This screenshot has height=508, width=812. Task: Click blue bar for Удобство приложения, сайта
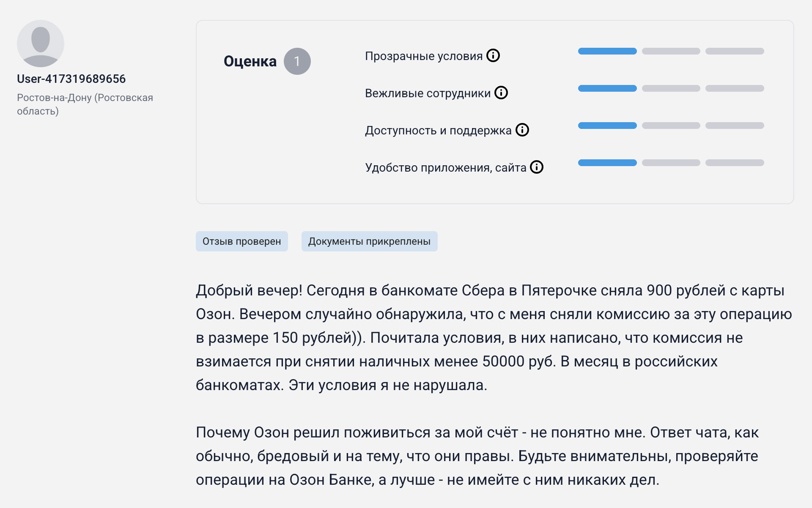point(607,163)
